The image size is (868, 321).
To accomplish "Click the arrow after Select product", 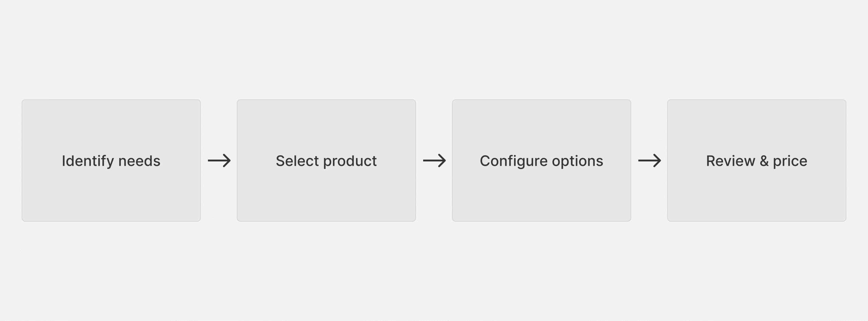I will click(434, 161).
